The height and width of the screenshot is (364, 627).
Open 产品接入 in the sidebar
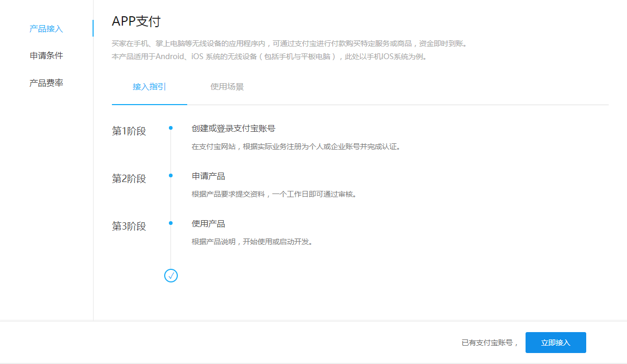click(46, 29)
